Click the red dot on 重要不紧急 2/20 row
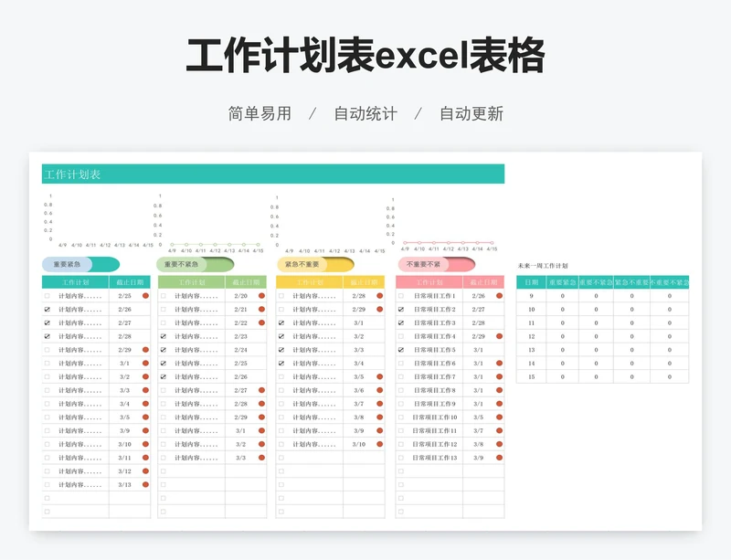Image resolution: width=731 pixels, height=560 pixels. [261, 296]
